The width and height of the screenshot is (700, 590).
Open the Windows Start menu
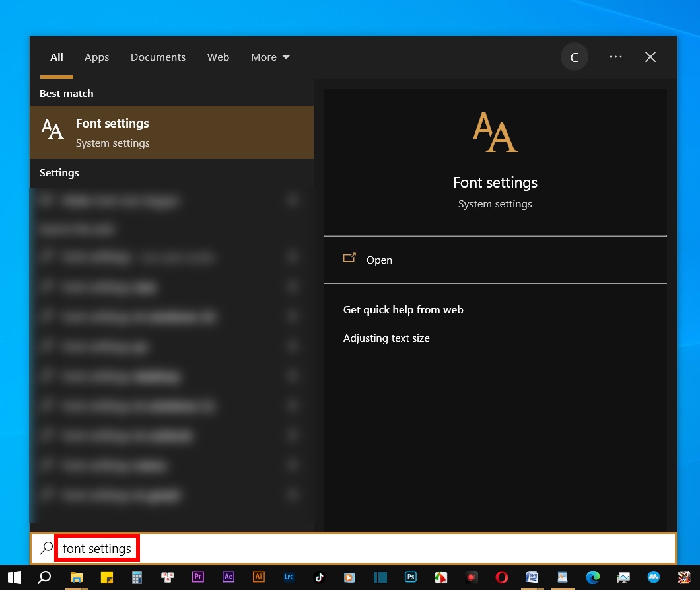tap(14, 577)
